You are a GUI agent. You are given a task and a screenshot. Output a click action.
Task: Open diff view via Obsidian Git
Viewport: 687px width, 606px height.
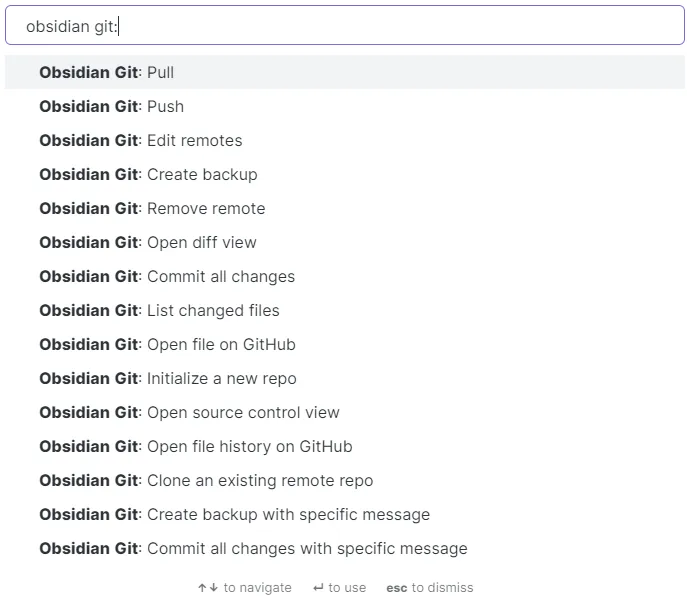148,242
